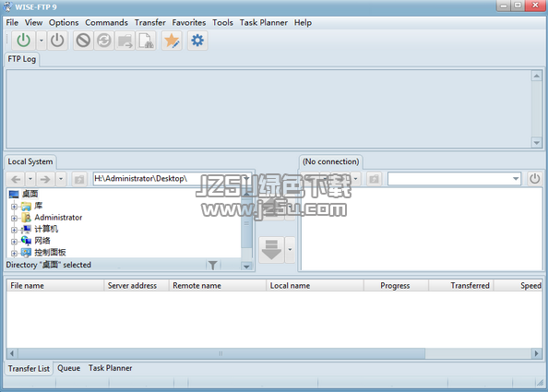Expand the Administrator tree node
Screen dimensions: 548x392
click(15, 218)
